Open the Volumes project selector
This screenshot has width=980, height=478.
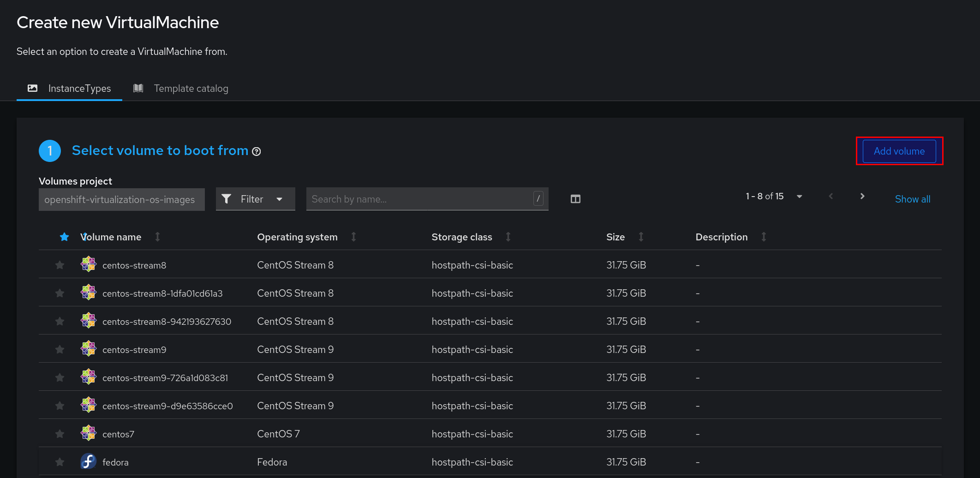(121, 199)
